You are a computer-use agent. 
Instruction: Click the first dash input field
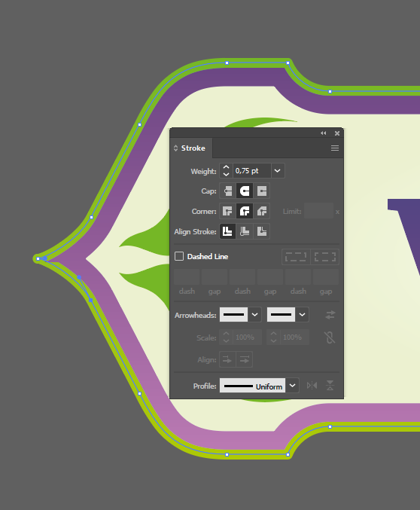click(x=187, y=277)
